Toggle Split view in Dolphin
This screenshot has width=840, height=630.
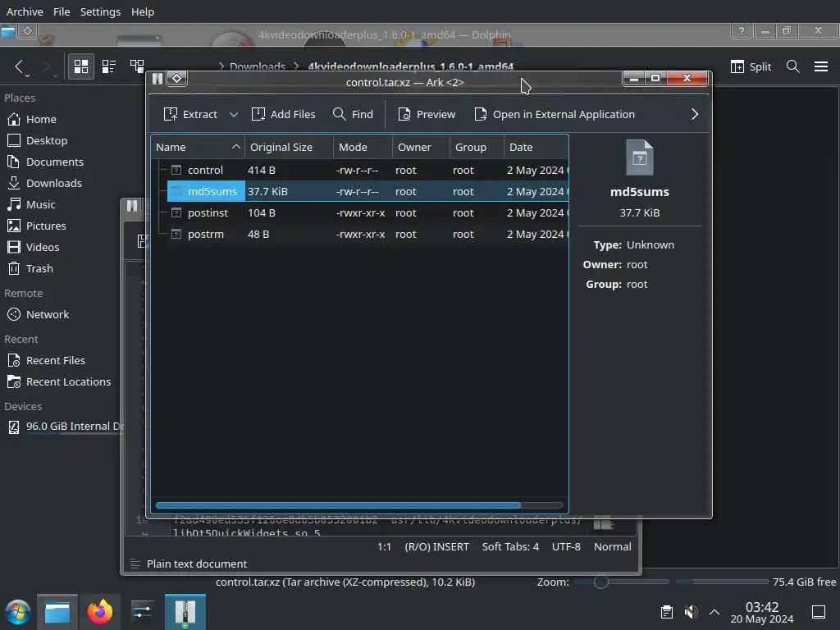751,66
